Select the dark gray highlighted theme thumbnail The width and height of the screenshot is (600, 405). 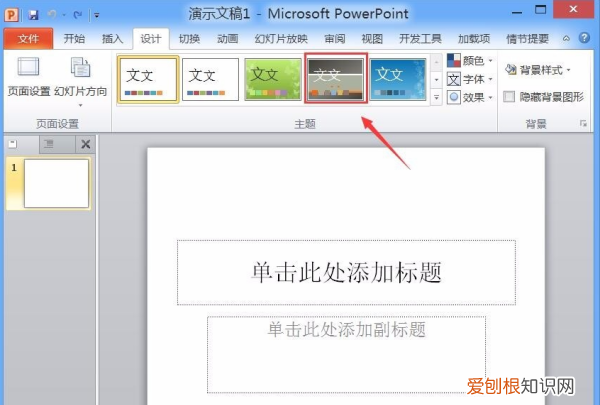[336, 78]
